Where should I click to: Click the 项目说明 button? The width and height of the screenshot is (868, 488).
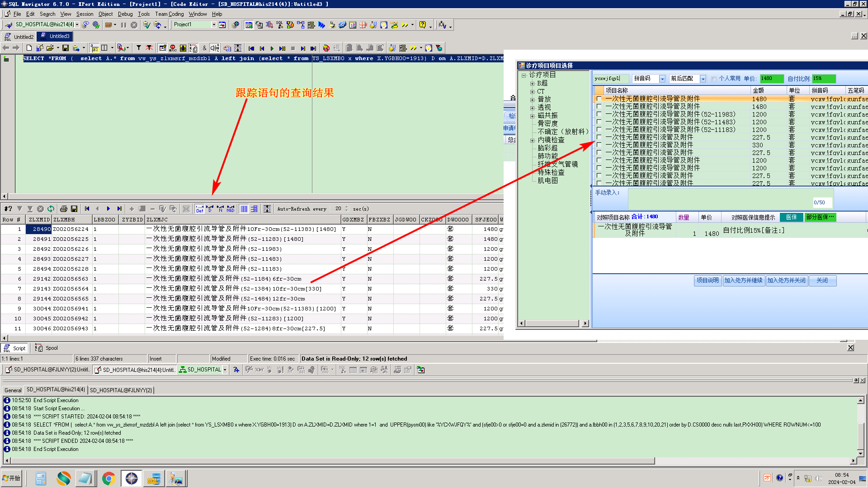708,281
